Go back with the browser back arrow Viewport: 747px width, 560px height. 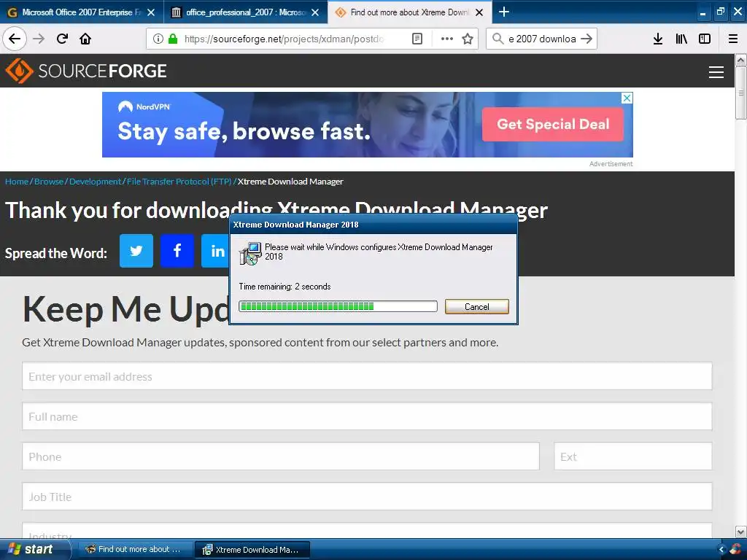(x=15, y=39)
